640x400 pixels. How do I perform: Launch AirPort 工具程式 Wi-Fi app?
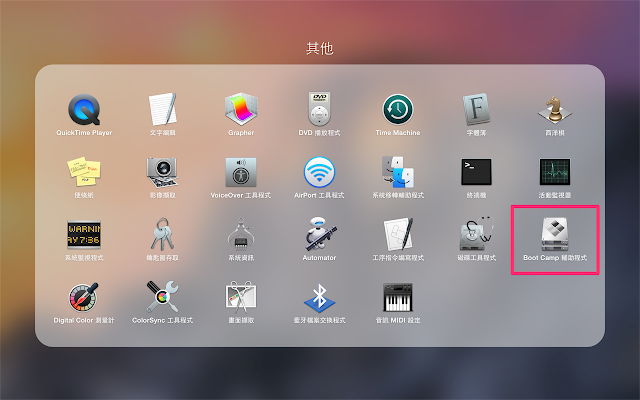(319, 172)
